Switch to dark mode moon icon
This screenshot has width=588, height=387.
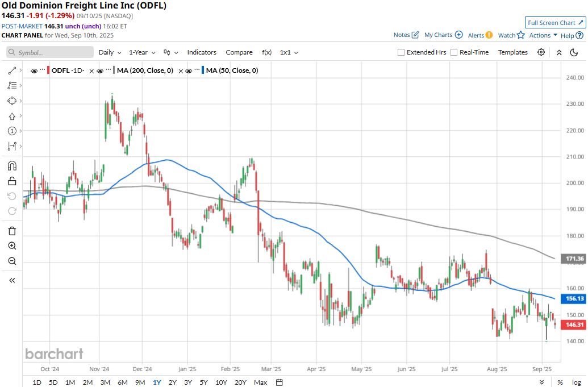point(574,52)
